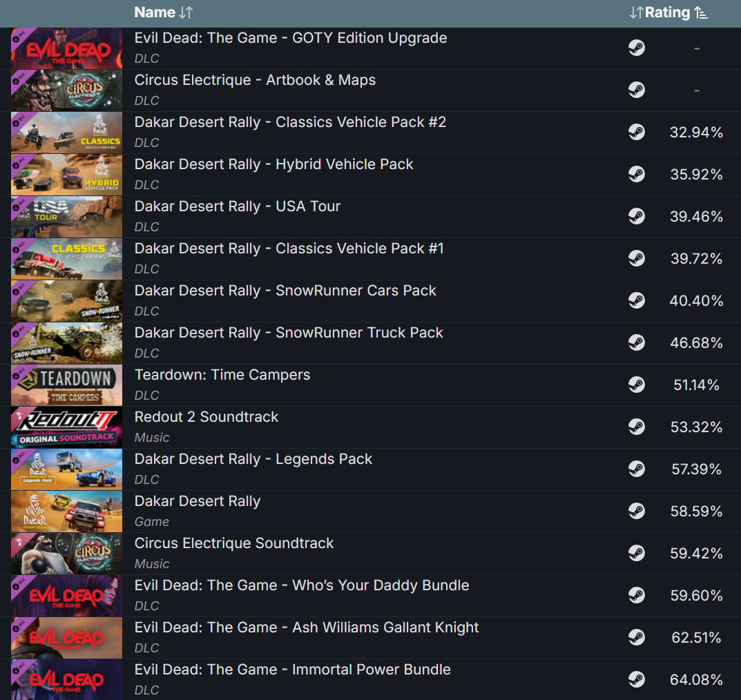Select the 64.08% rating value
741x700 pixels.
(696, 680)
